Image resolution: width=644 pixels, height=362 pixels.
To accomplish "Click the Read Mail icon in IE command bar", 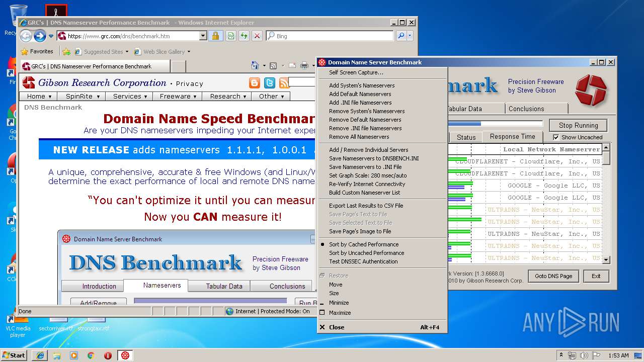I will (x=292, y=66).
